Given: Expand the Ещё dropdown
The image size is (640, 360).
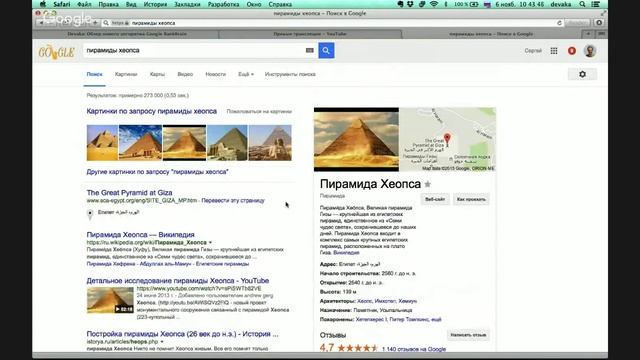Looking at the screenshot, I should pos(246,74).
